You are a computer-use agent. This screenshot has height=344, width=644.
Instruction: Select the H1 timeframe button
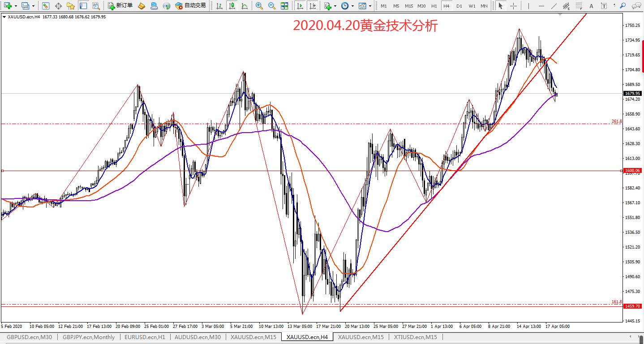[x=434, y=6]
